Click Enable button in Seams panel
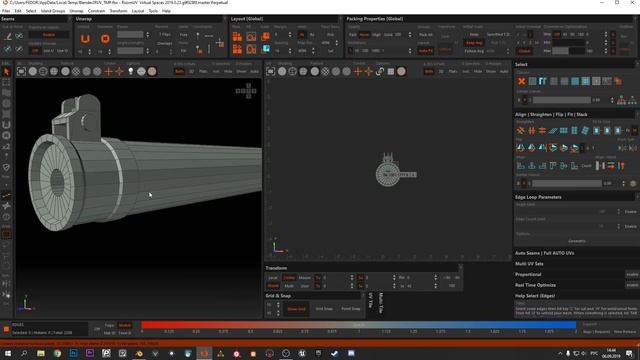The width and height of the screenshot is (640, 360). (x=49, y=35)
